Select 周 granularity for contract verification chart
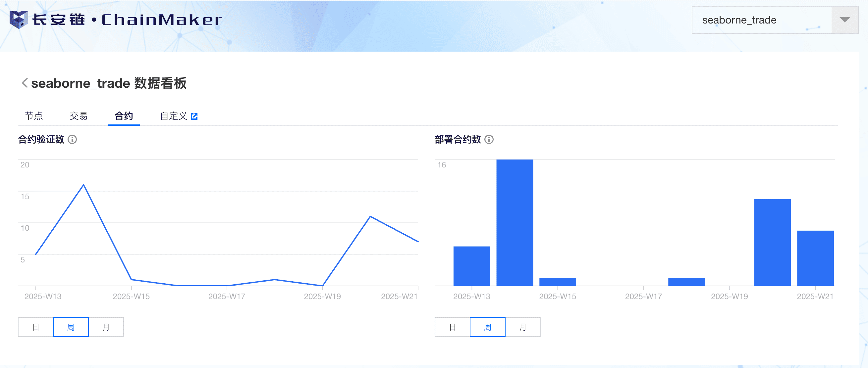The height and width of the screenshot is (368, 868). coord(71,327)
